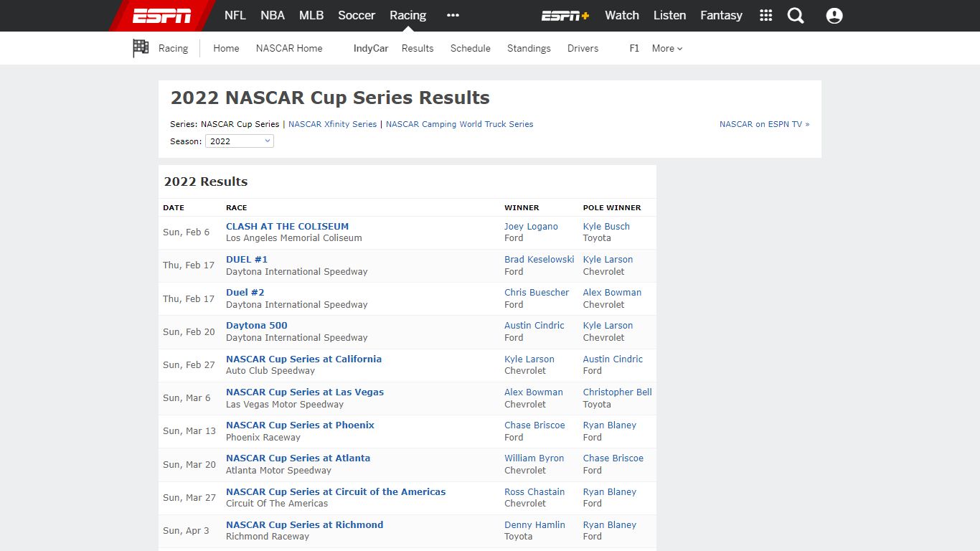This screenshot has height=551, width=980.
Task: Open Richmond pole winner Ryan Blaney
Action: pyautogui.click(x=610, y=524)
